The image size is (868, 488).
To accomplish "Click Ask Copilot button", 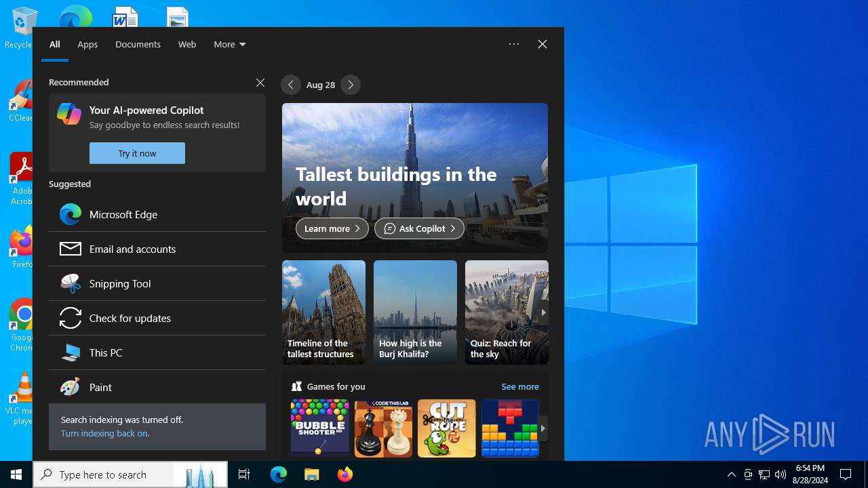I will tap(419, 228).
